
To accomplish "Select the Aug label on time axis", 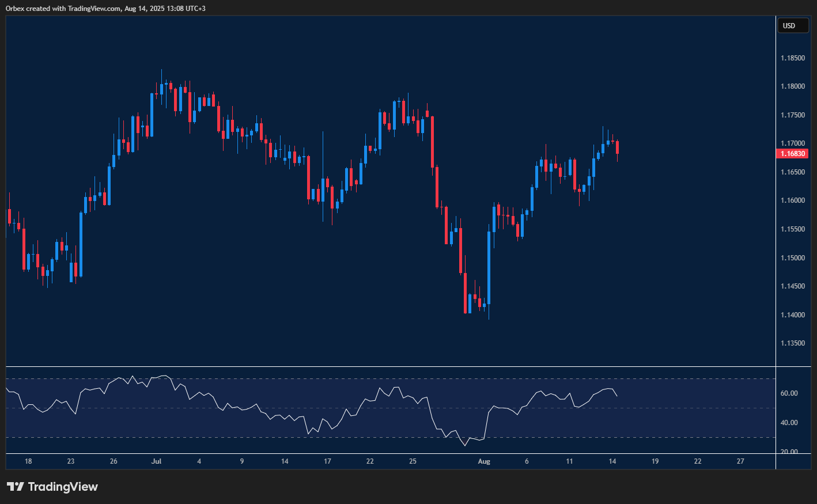I will click(484, 461).
